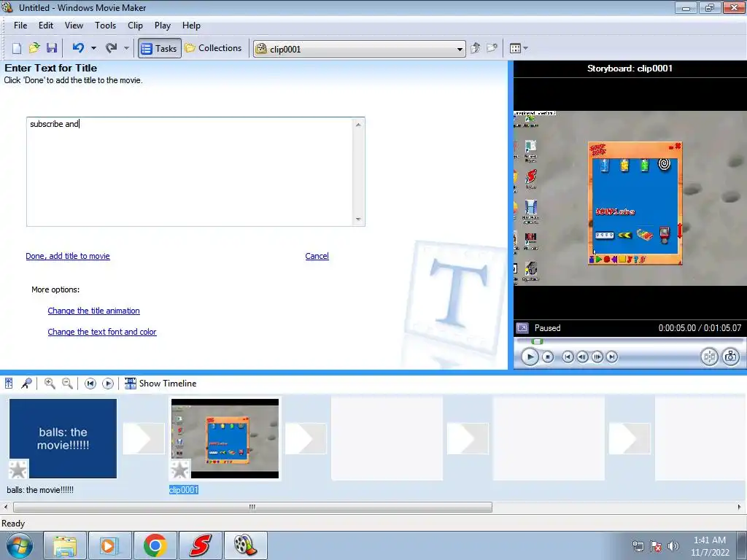Click 'Done, add title to movie'
747x560 pixels.
click(68, 256)
